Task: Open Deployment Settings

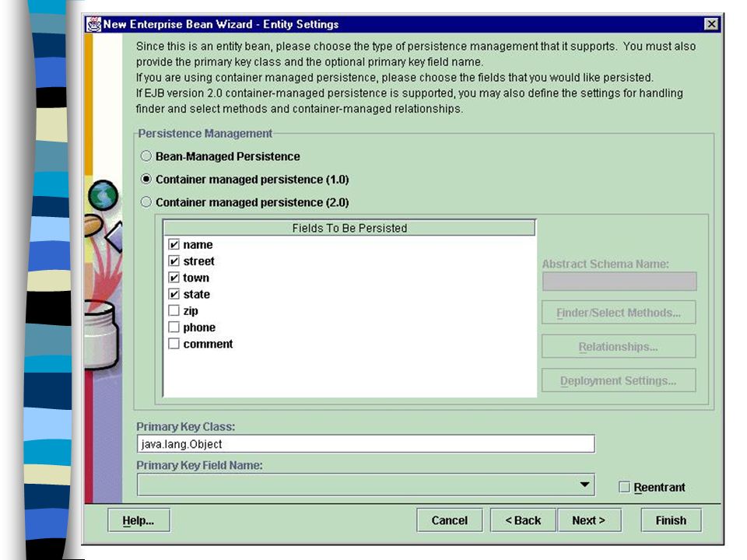Action: tap(619, 380)
